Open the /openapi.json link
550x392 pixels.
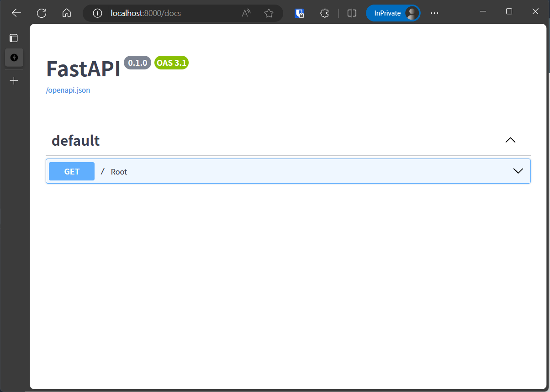68,90
